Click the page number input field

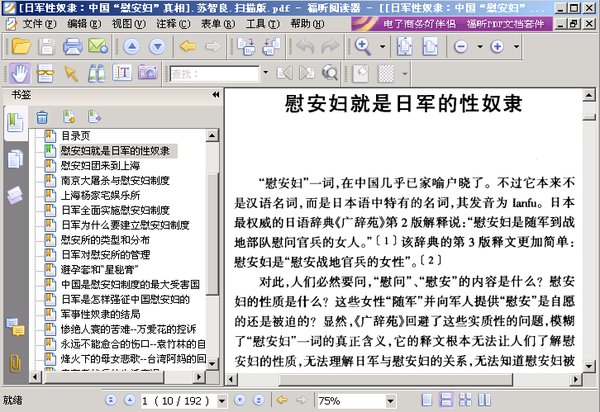point(179,401)
